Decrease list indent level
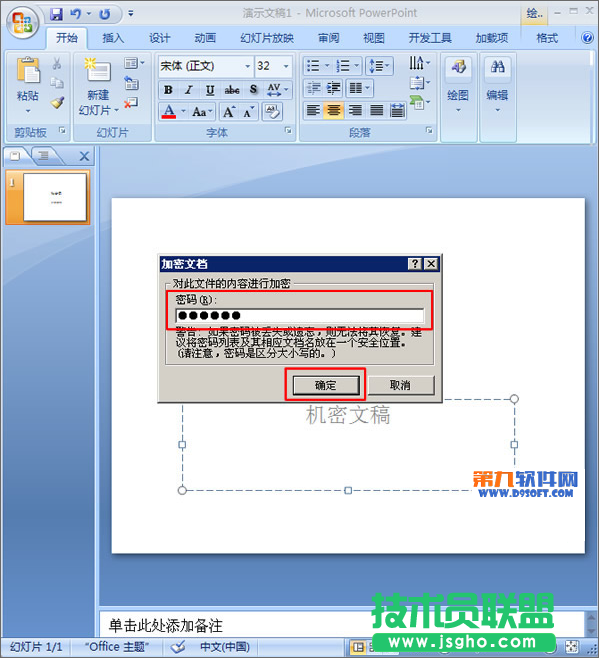This screenshot has height=658, width=599. [x=314, y=88]
